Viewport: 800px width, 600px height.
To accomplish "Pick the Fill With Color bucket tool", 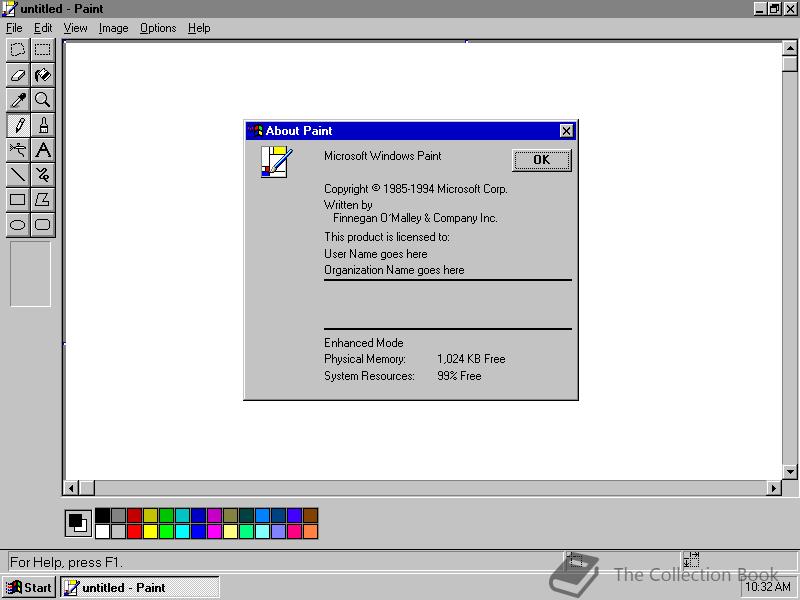I will [x=42, y=75].
